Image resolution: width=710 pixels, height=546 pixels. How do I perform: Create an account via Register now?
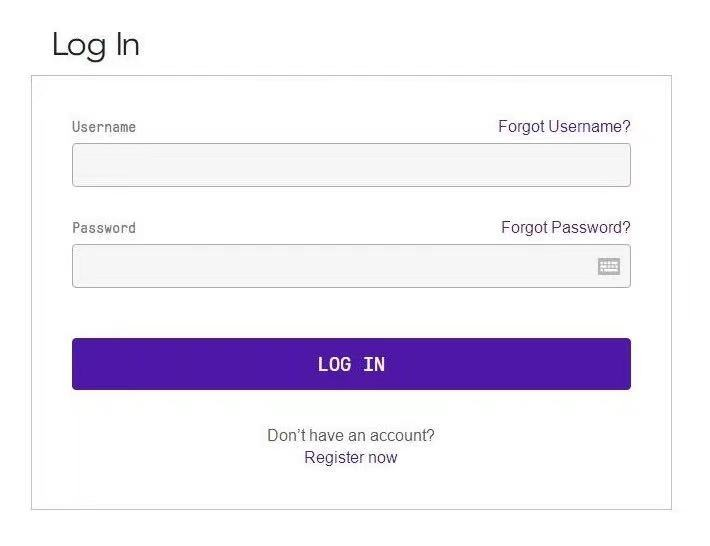click(351, 458)
